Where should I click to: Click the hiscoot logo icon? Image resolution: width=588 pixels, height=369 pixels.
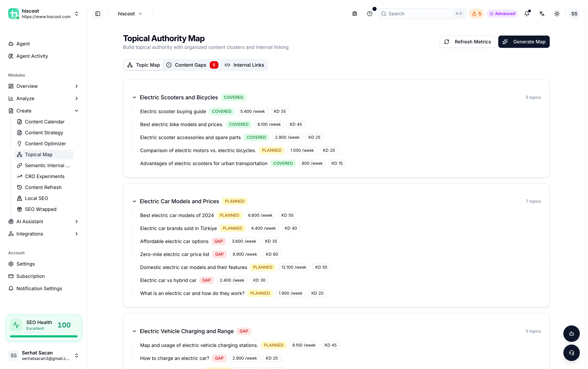(14, 14)
